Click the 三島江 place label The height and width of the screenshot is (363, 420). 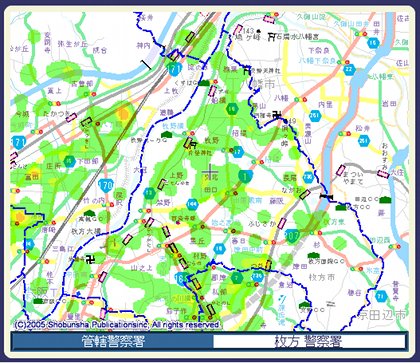(x=63, y=249)
